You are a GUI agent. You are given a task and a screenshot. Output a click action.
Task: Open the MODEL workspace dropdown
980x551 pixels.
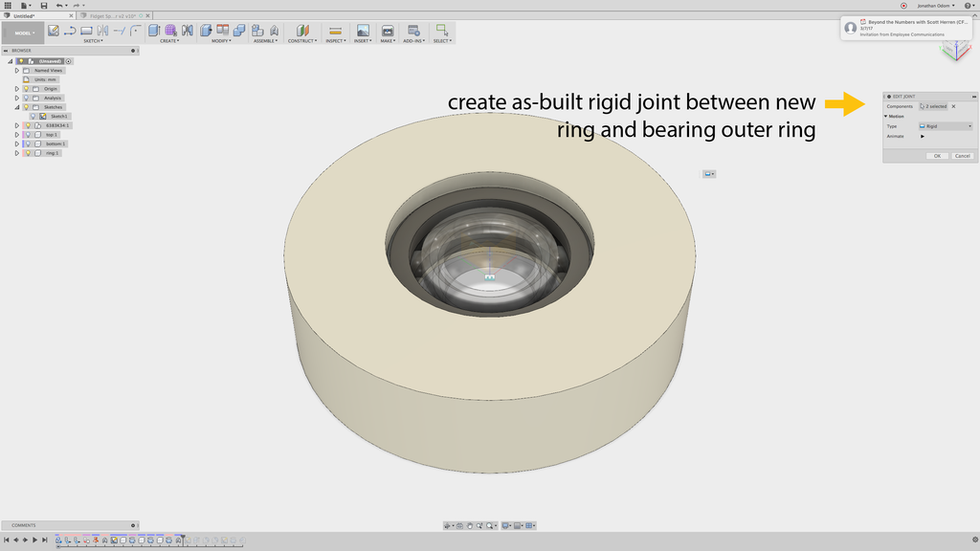click(24, 33)
